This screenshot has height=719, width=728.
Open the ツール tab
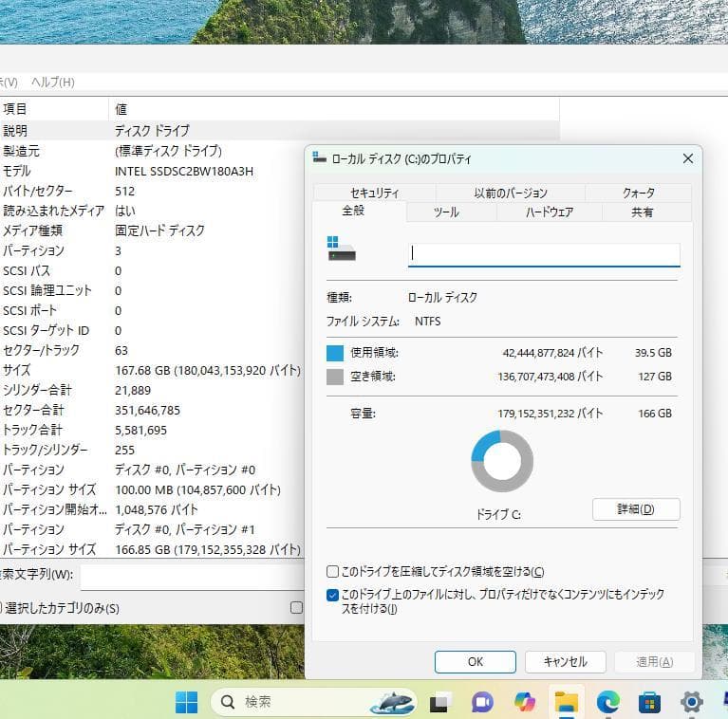click(446, 212)
